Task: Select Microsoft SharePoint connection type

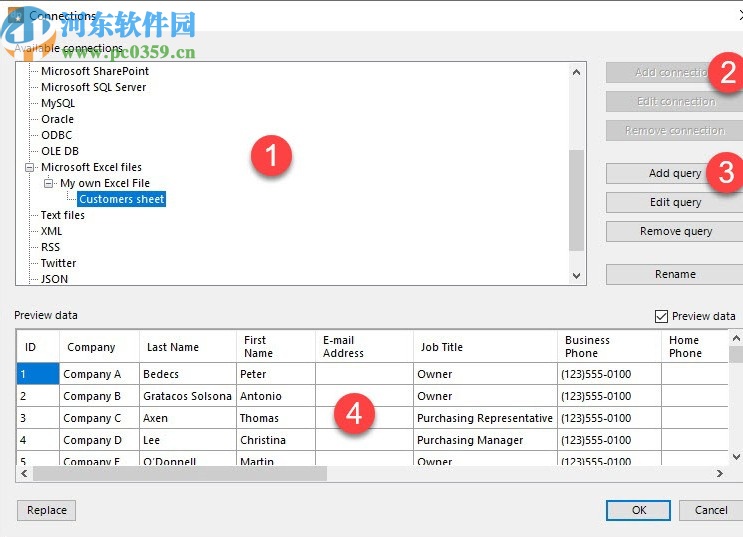Action: [x=95, y=71]
